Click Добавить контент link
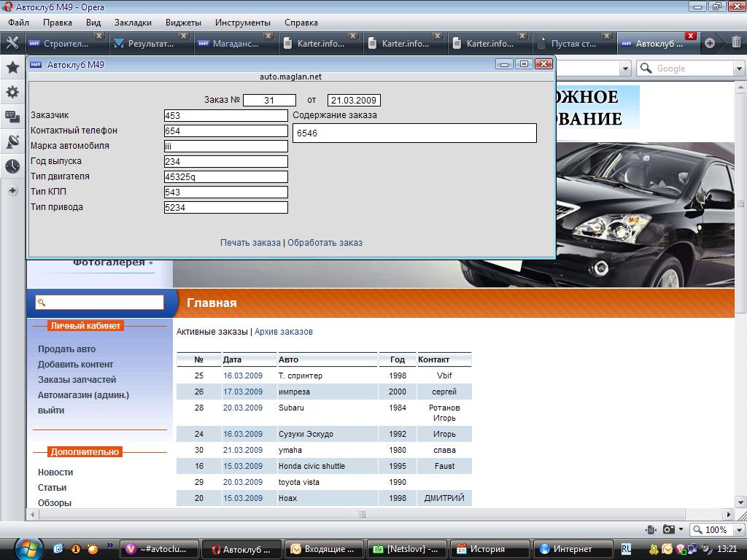Screen dimensions: 747x560 pyautogui.click(x=75, y=365)
